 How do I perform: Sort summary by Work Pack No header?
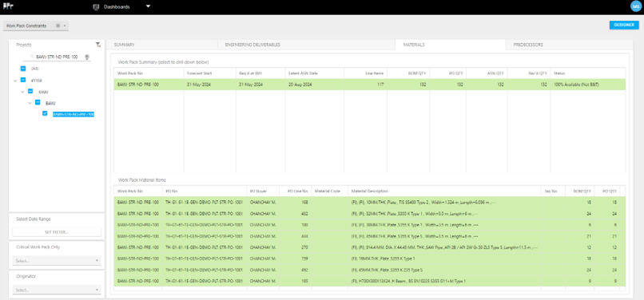pyautogui.click(x=149, y=73)
